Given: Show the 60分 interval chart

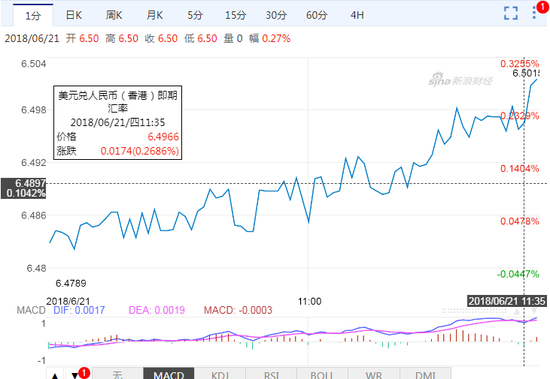Looking at the screenshot, I should [317, 15].
